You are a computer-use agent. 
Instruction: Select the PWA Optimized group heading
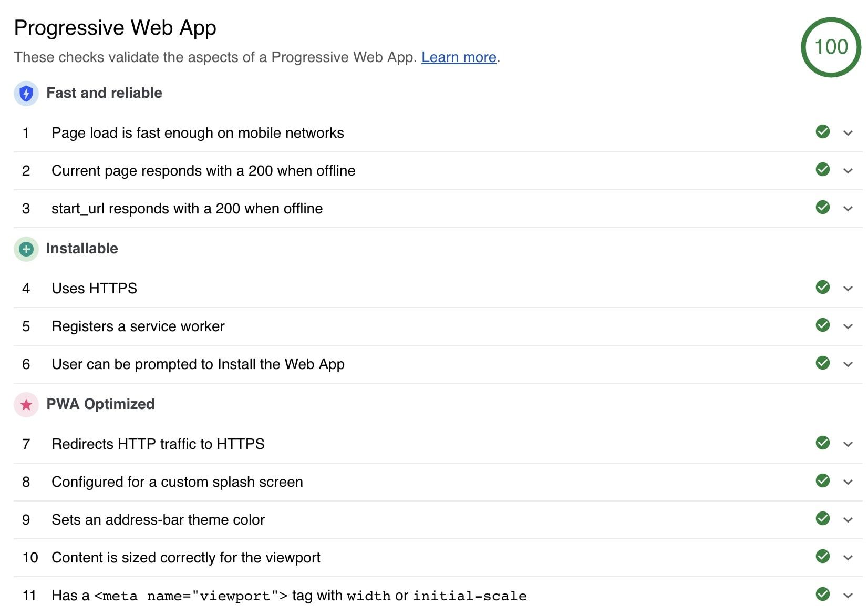[100, 404]
